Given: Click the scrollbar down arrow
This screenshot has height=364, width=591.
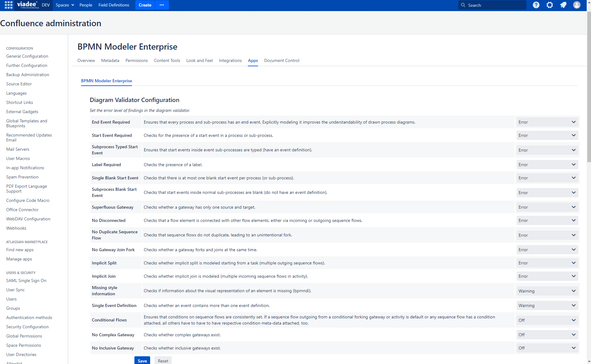Looking at the screenshot, I should click(589, 362).
